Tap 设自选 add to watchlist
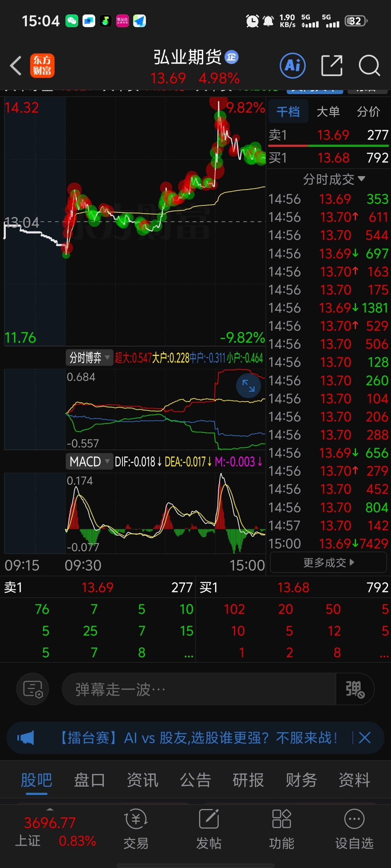This screenshot has width=391, height=868. pos(354,829)
